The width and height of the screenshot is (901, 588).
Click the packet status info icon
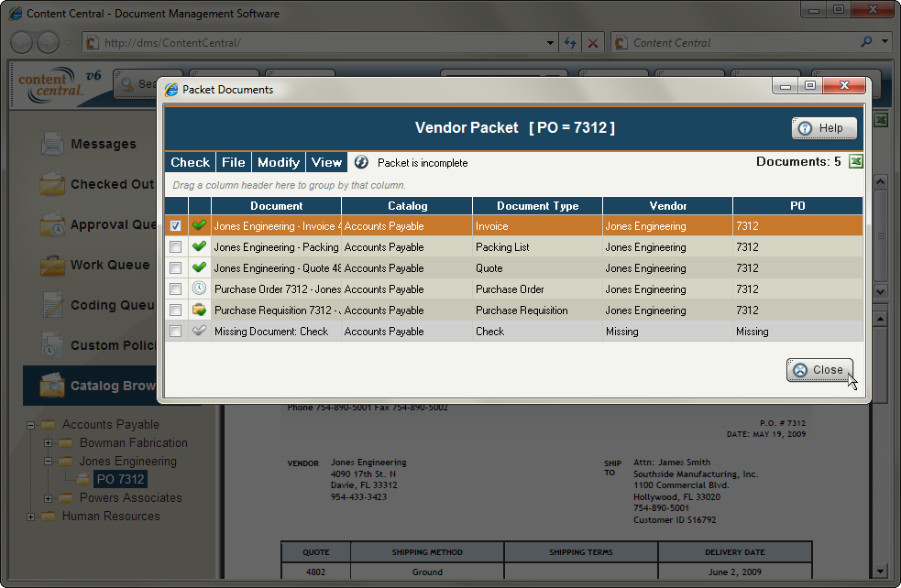361,162
